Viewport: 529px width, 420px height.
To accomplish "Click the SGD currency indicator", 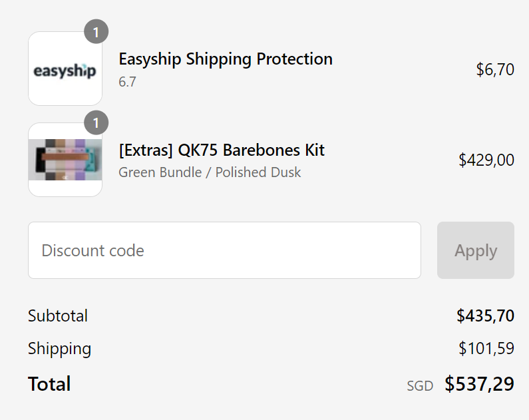I will tap(420, 386).
